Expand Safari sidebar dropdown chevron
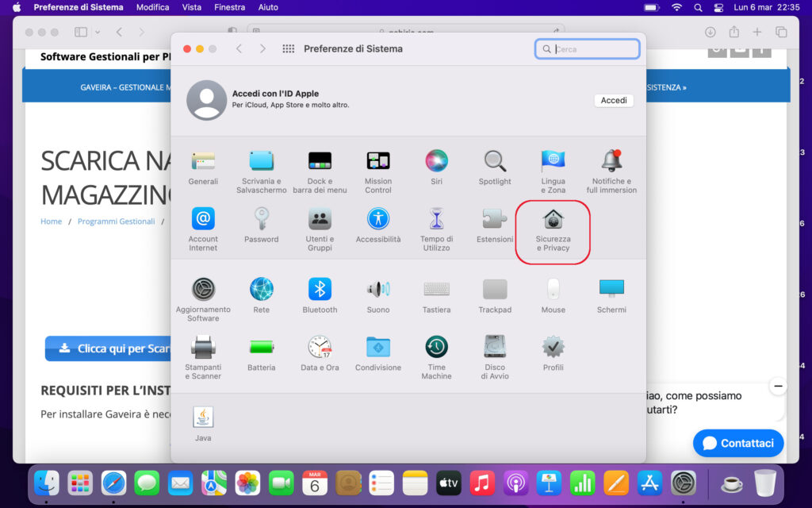This screenshot has width=812, height=508. (x=98, y=32)
